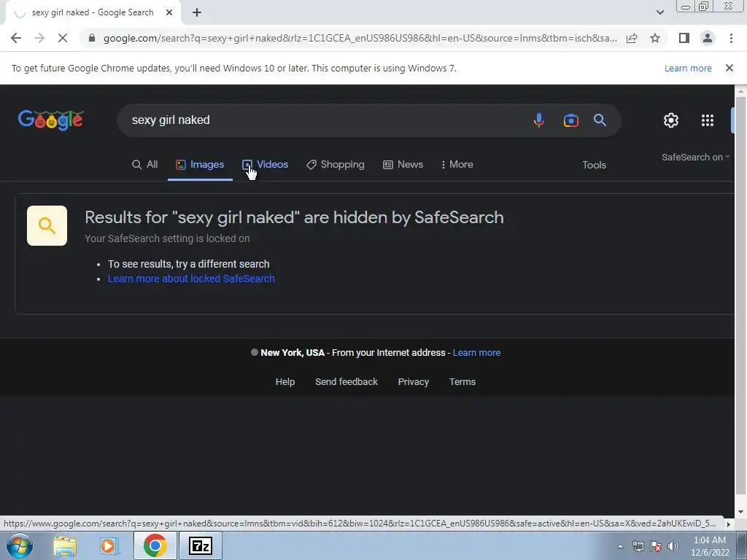
Task: Click the network tray icon
Action: (x=638, y=546)
